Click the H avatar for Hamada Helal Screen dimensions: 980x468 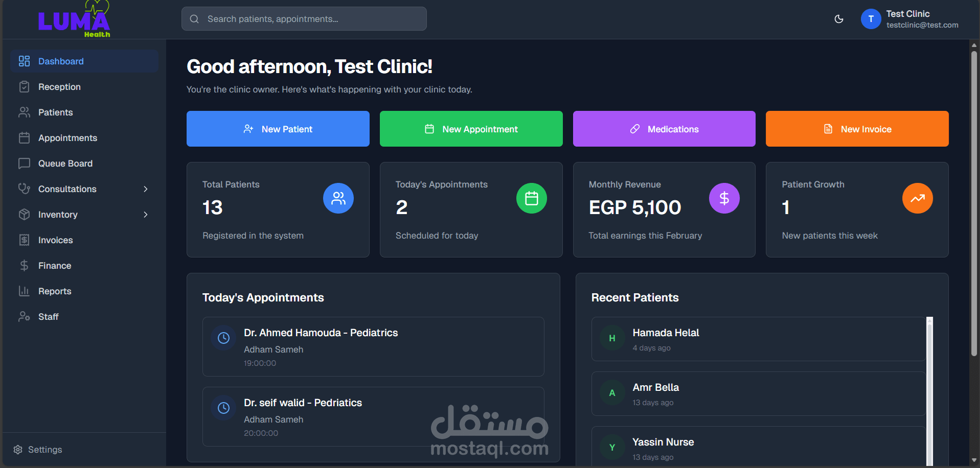612,338
